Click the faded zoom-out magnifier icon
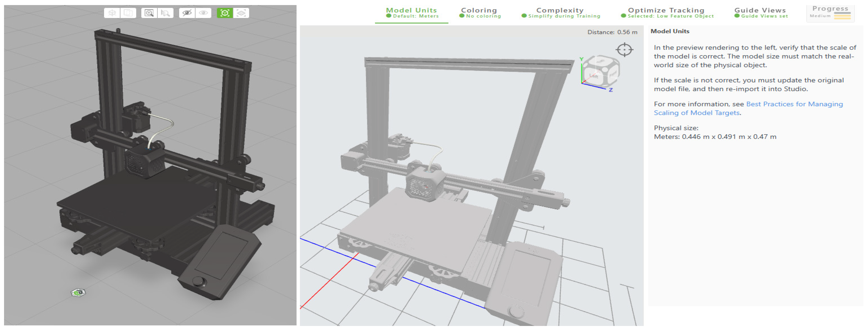Screen dimensions: 868x329 pyautogui.click(x=165, y=13)
